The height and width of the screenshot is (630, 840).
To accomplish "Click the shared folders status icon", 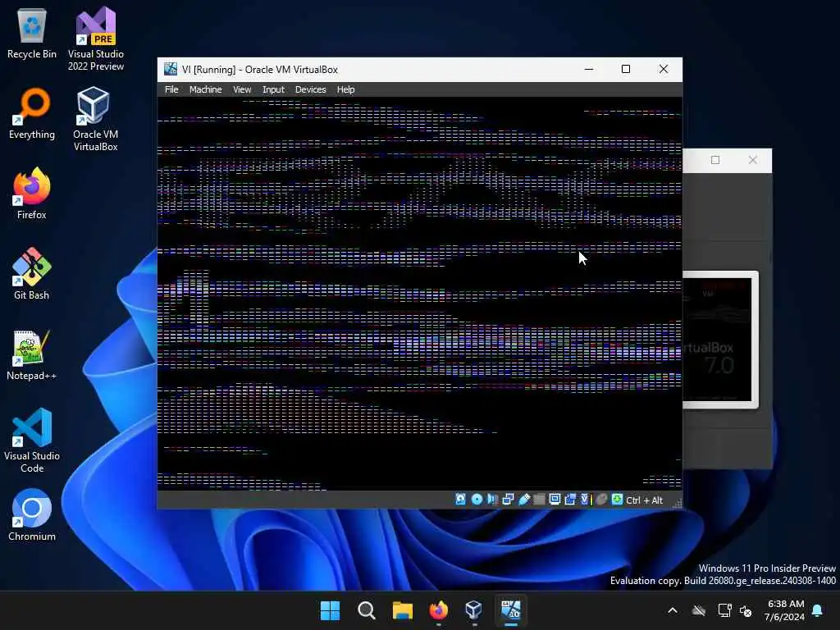I will click(x=540, y=500).
